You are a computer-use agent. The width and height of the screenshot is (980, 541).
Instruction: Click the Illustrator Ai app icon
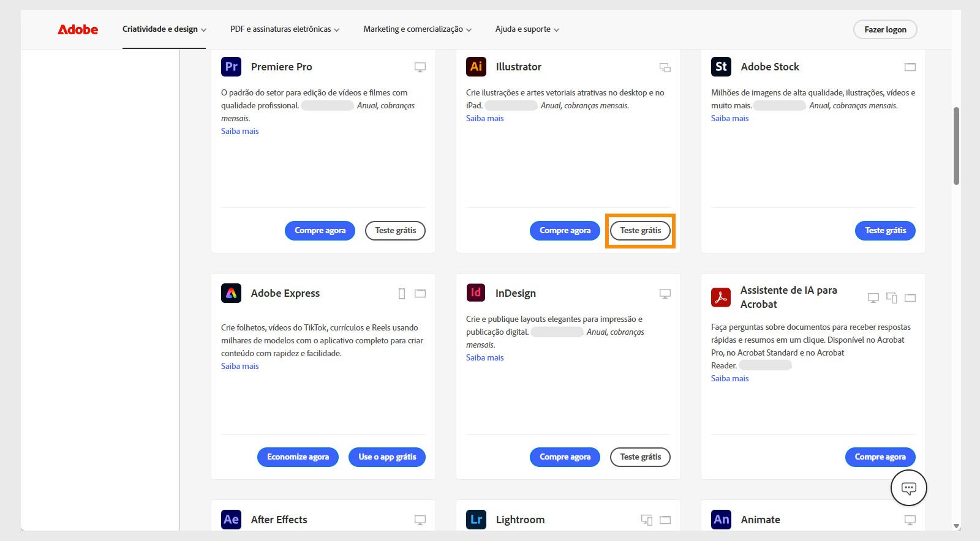pos(477,67)
